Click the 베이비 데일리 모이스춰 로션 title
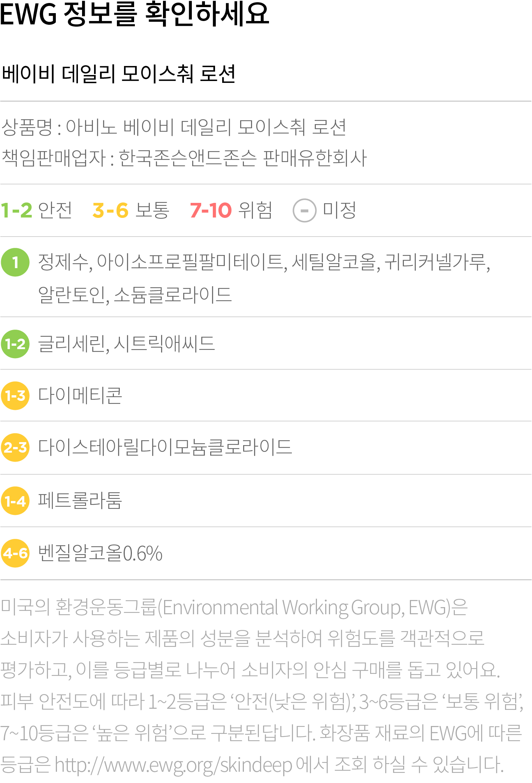Image resolution: width=532 pixels, height=783 pixels. pyautogui.click(x=119, y=73)
